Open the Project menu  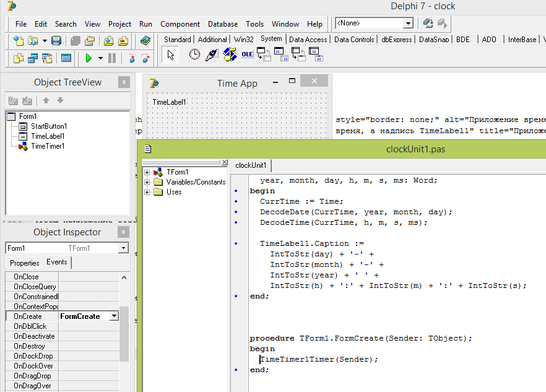[119, 24]
